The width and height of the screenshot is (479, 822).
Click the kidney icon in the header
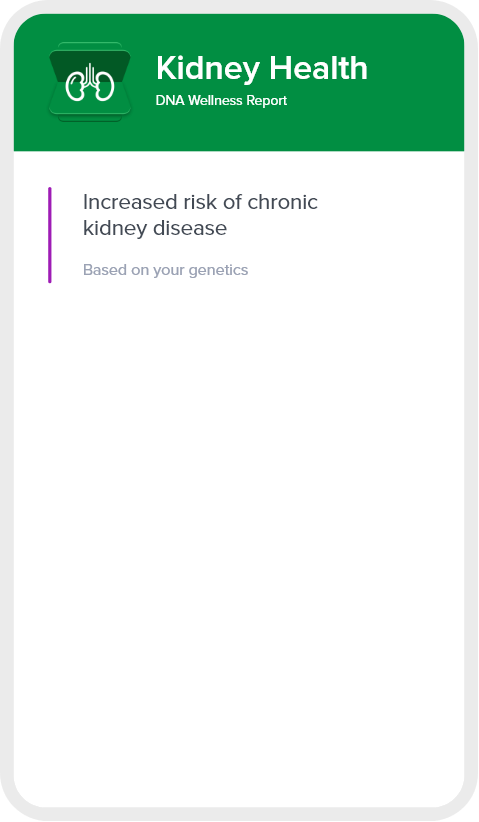coord(90,82)
